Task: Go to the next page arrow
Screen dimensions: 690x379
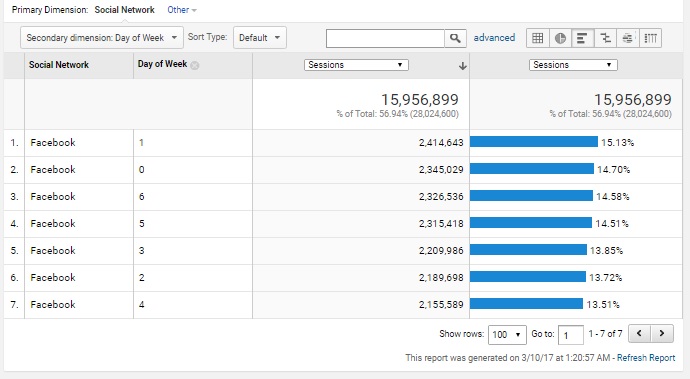Action: point(662,334)
